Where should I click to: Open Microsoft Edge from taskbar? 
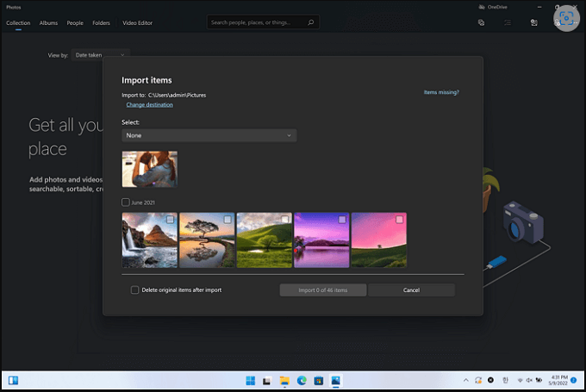point(302,381)
